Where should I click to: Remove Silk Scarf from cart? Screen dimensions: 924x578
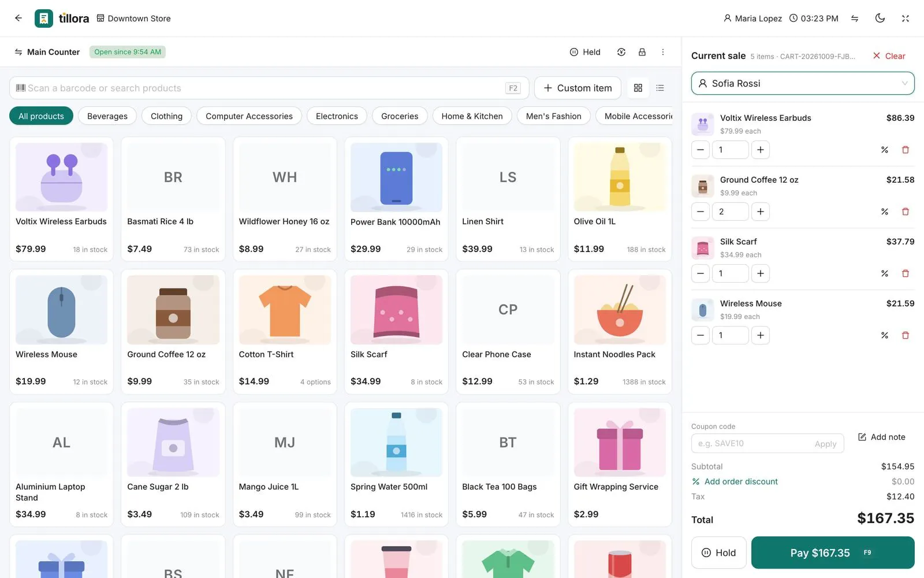click(x=906, y=273)
